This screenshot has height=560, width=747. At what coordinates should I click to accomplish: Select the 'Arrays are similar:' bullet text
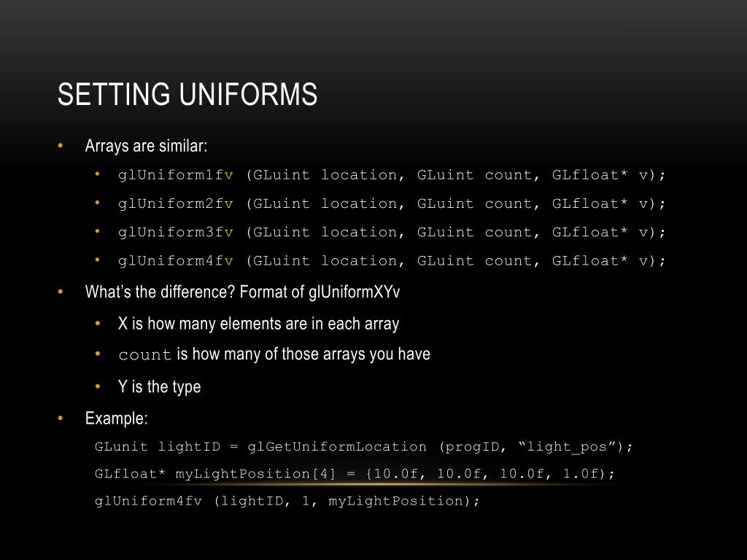tap(146, 146)
